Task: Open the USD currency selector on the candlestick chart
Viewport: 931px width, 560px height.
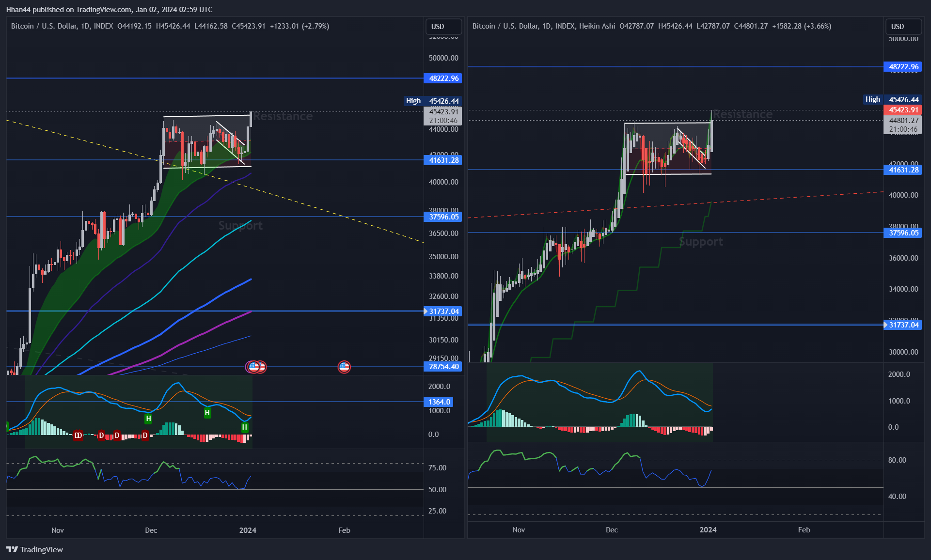Action: coord(443,27)
